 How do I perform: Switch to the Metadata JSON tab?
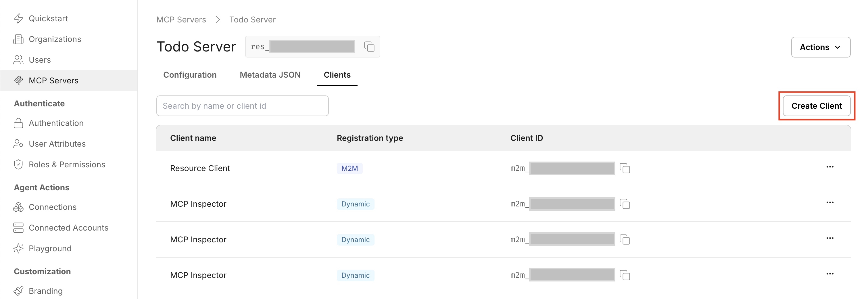270,75
